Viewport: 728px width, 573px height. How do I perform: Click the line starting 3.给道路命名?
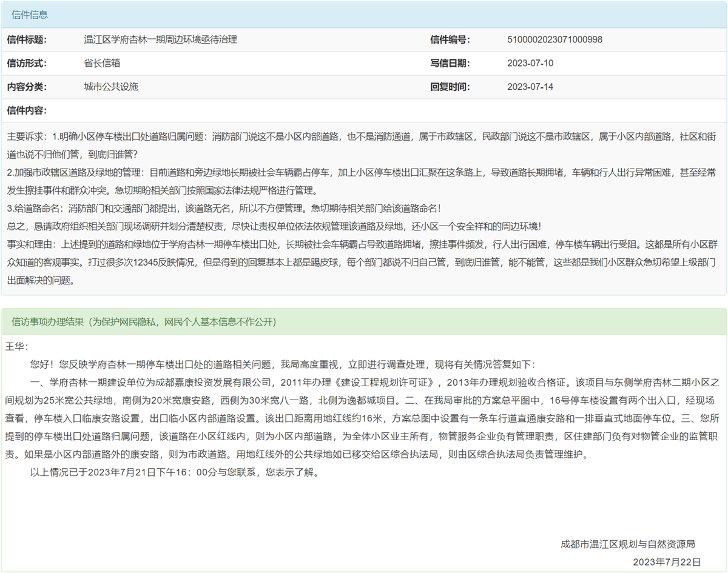(224, 208)
